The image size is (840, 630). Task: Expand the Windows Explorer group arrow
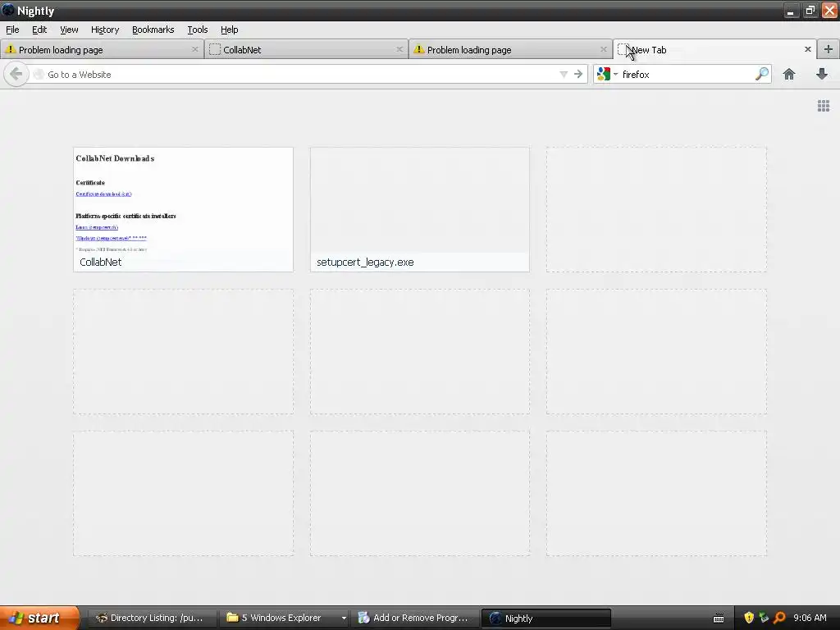[x=344, y=619]
